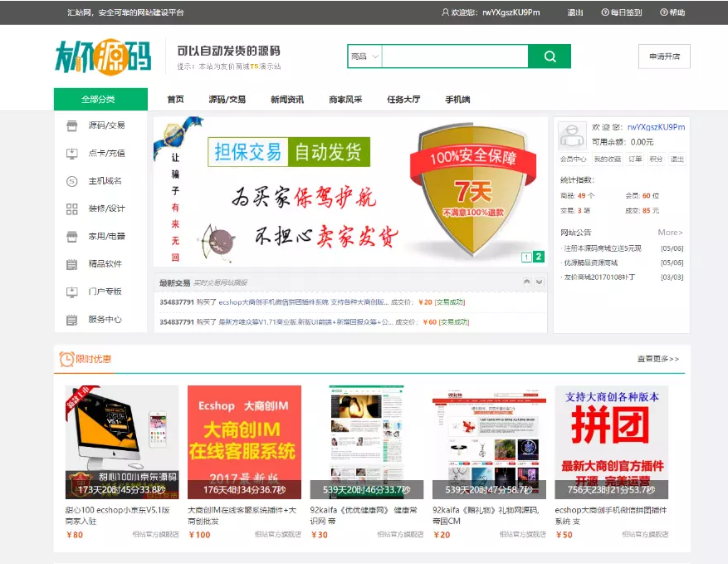
Task: Click the 点卡/充值 sidebar icon
Action: pyautogui.click(x=72, y=154)
